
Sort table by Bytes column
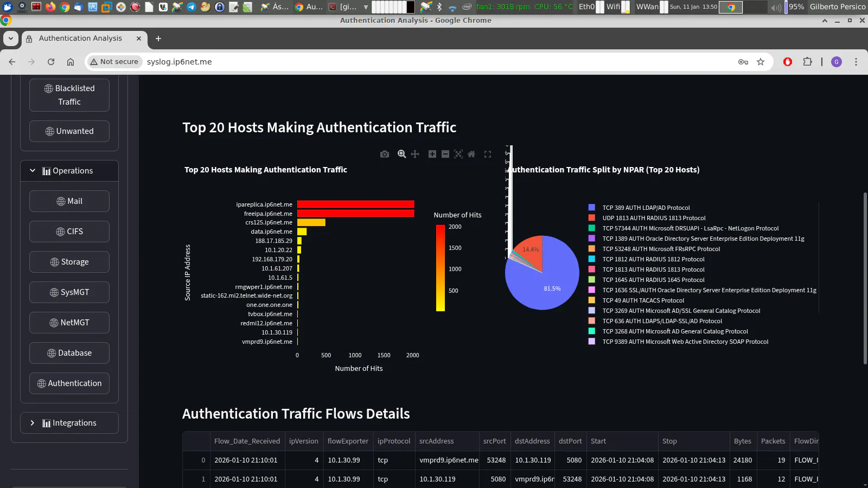pyautogui.click(x=743, y=441)
